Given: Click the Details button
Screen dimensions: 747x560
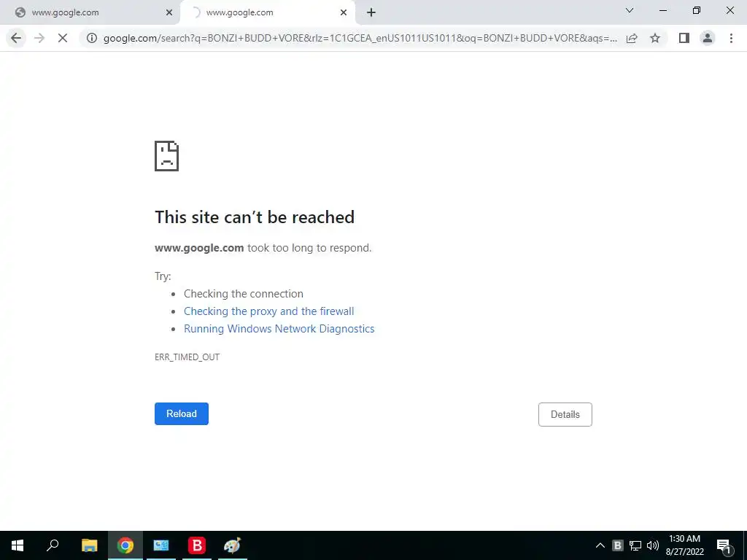Looking at the screenshot, I should pyautogui.click(x=565, y=414).
